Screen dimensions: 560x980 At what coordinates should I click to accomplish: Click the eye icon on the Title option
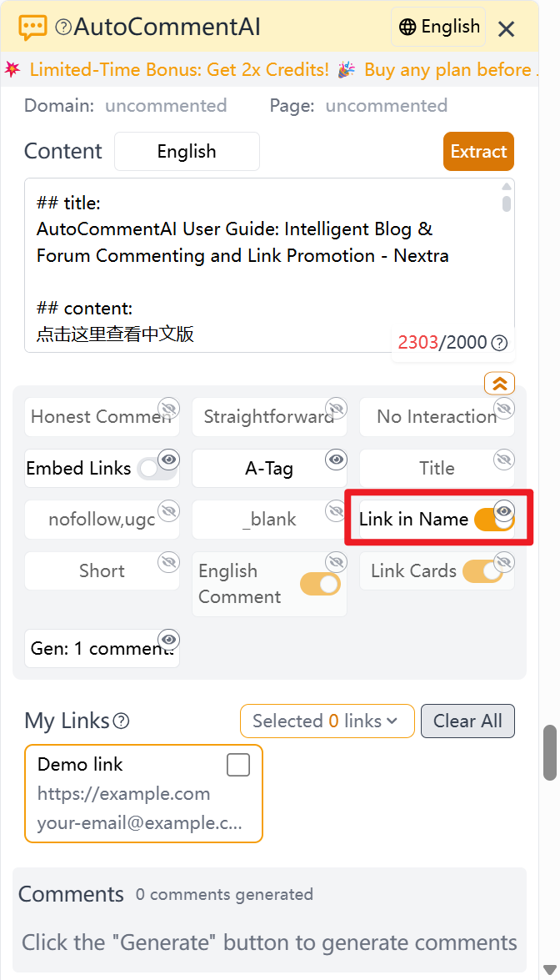(x=503, y=459)
